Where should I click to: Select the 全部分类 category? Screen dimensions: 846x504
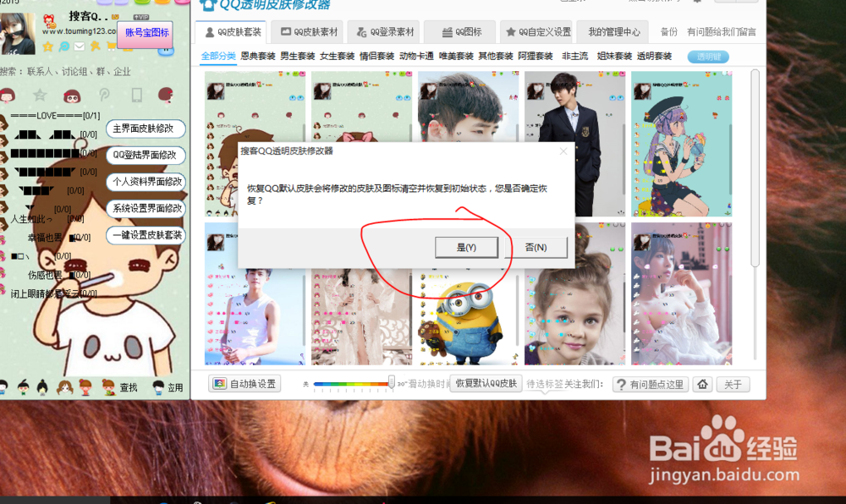pos(218,56)
